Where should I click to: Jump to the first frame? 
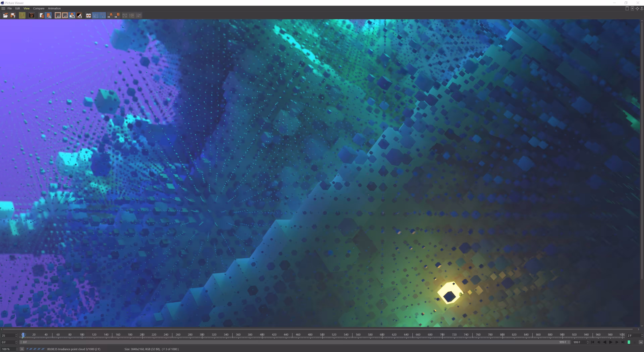pyautogui.click(x=593, y=342)
